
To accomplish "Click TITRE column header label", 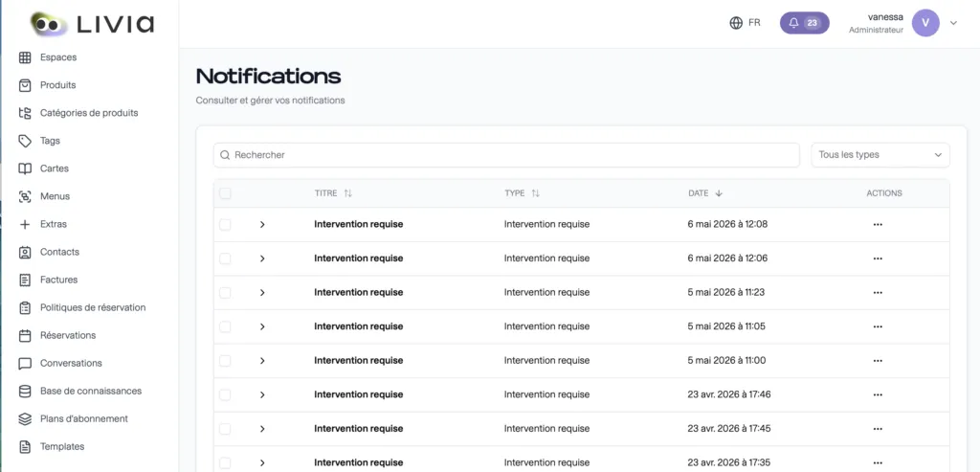I will (x=325, y=193).
